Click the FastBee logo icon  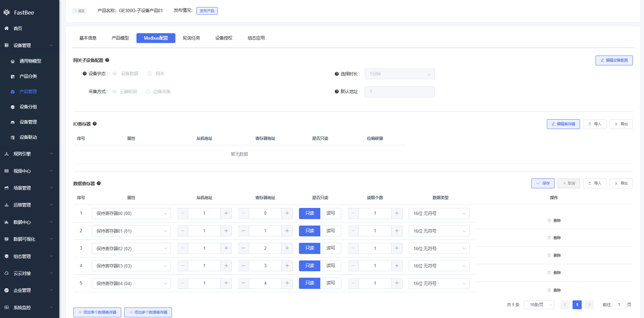6,13
